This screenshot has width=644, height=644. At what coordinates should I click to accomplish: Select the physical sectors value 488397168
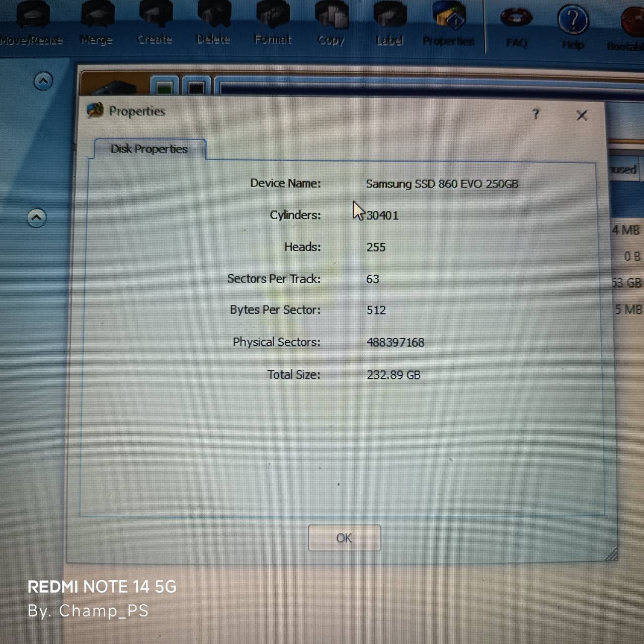pyautogui.click(x=395, y=342)
